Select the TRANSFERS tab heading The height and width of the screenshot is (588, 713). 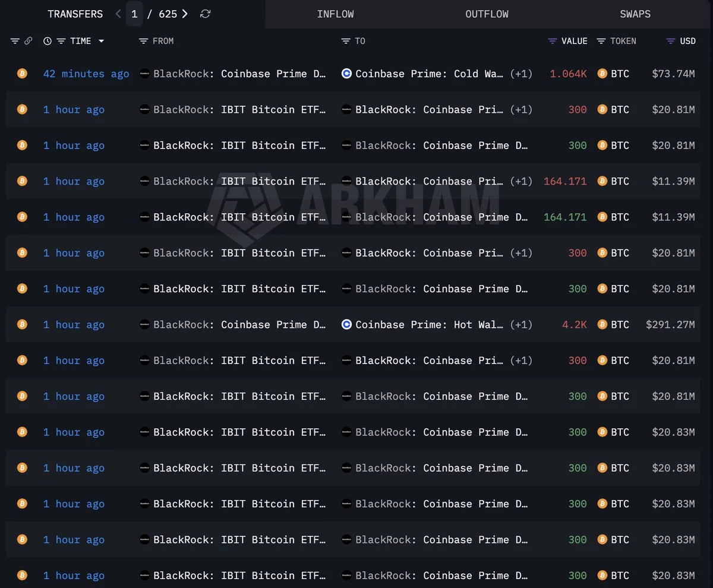(75, 14)
